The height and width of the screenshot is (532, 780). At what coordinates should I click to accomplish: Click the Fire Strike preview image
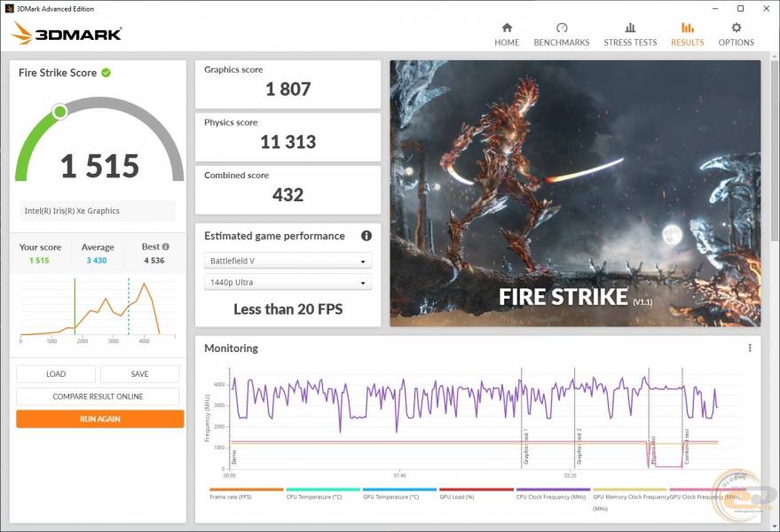click(575, 193)
